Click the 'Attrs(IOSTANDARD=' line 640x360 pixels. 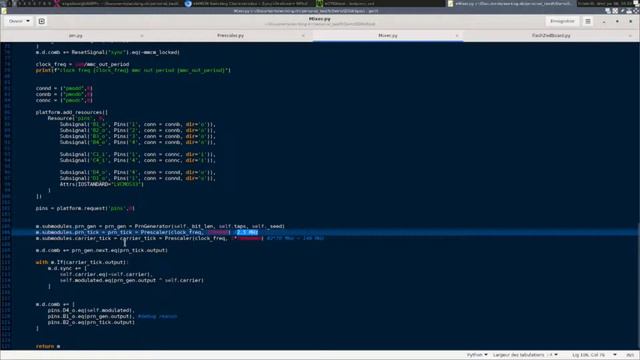coord(102,184)
